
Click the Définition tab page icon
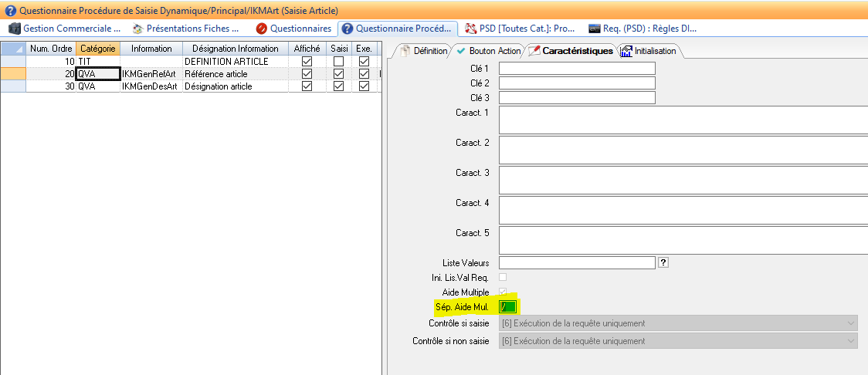[403, 51]
